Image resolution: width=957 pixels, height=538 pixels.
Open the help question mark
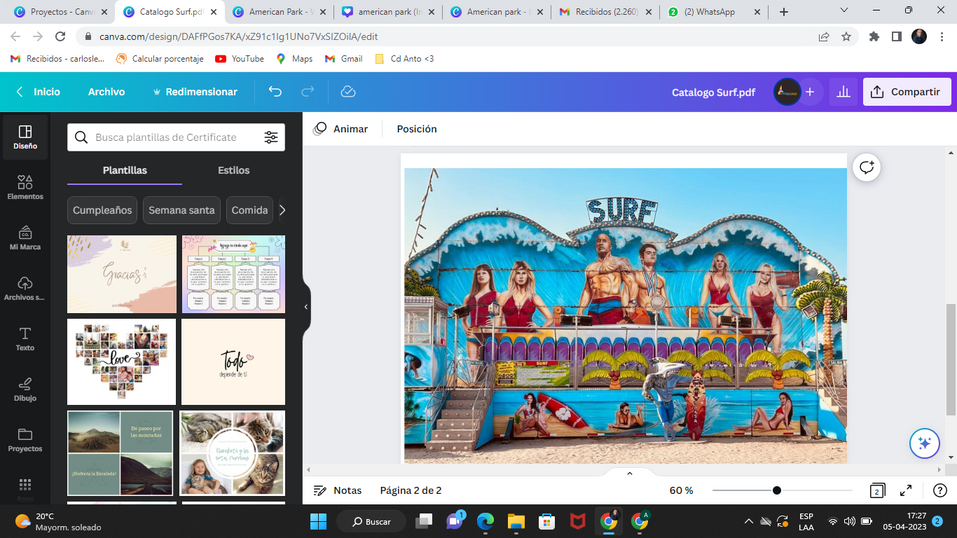click(x=940, y=490)
